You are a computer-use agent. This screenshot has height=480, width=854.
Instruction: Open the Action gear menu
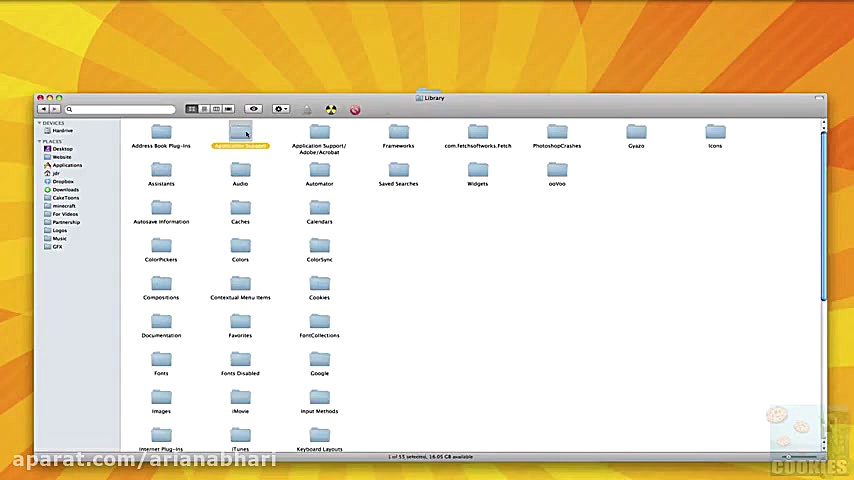coord(281,109)
